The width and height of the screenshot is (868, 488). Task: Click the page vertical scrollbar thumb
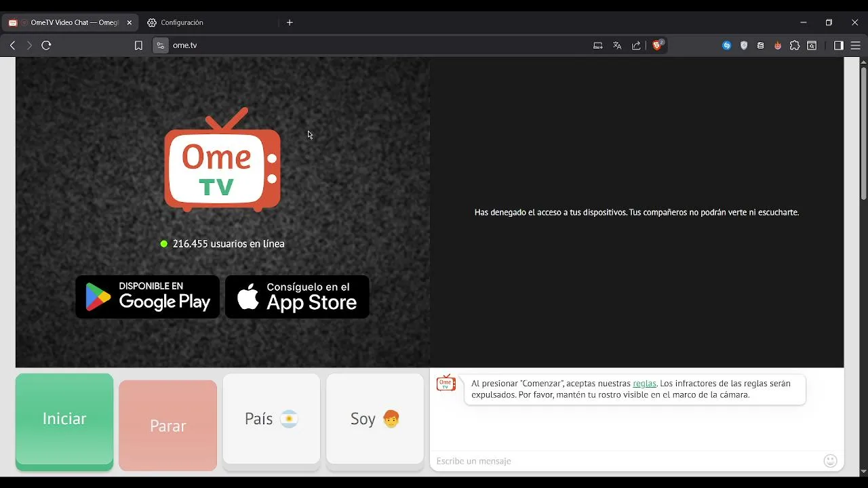(863, 133)
